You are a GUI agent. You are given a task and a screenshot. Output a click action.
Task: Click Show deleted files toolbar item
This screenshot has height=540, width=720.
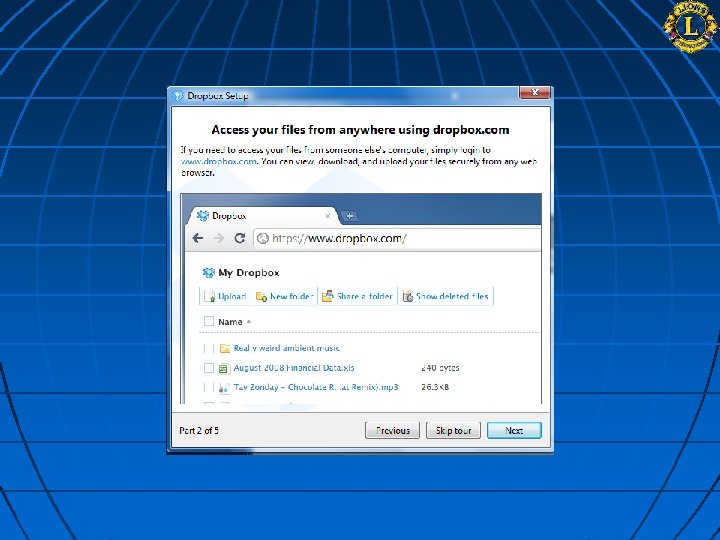point(446,296)
